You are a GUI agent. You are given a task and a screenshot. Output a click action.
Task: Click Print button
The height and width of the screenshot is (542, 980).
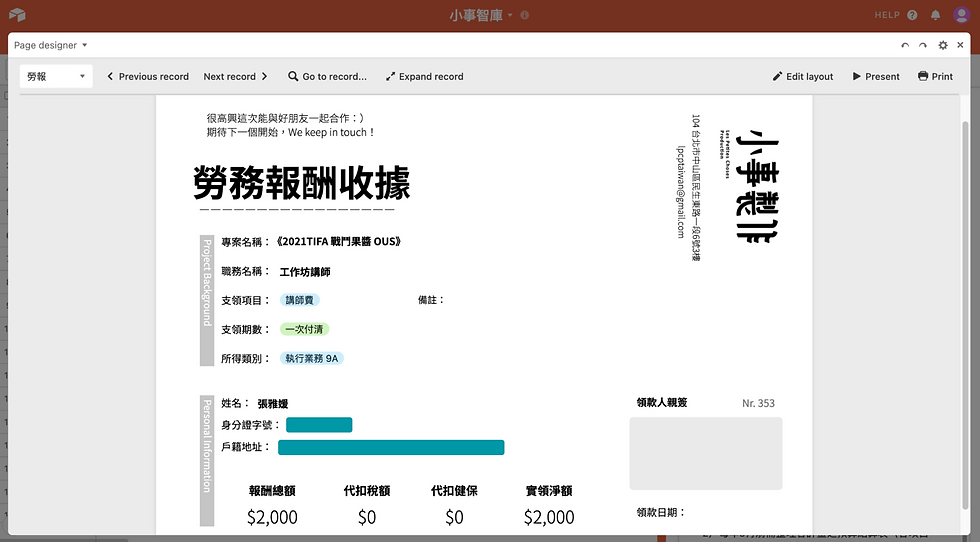935,76
